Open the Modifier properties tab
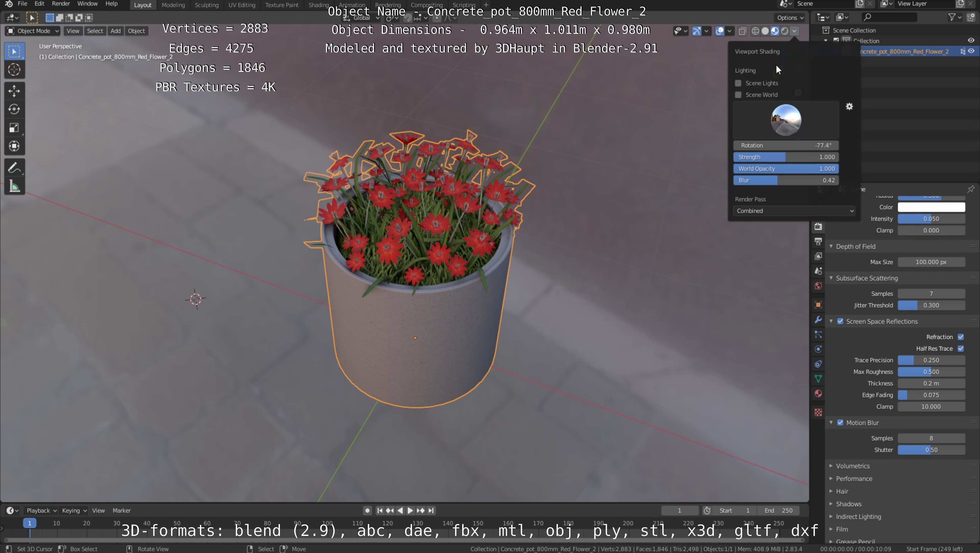This screenshot has width=980, height=553. pyautogui.click(x=818, y=320)
